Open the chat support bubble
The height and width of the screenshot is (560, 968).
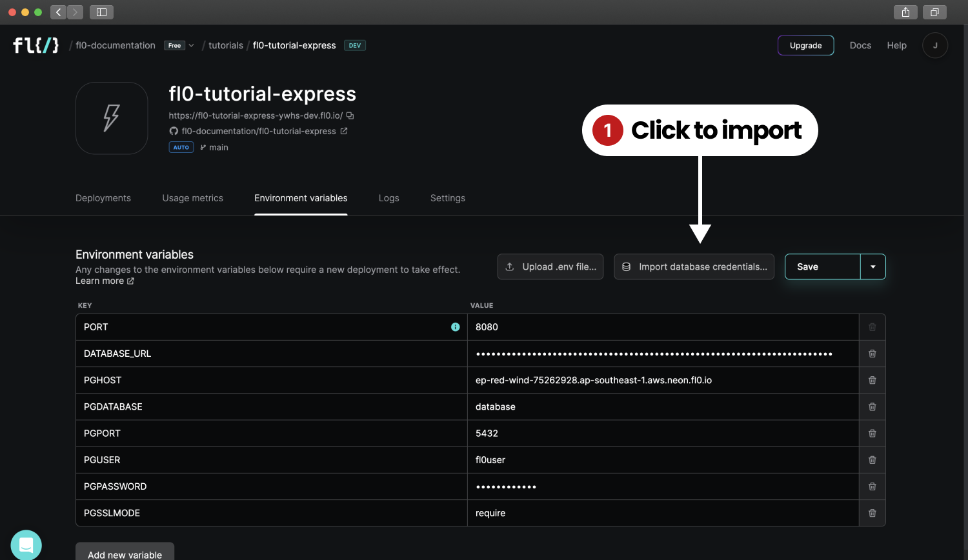tap(26, 545)
